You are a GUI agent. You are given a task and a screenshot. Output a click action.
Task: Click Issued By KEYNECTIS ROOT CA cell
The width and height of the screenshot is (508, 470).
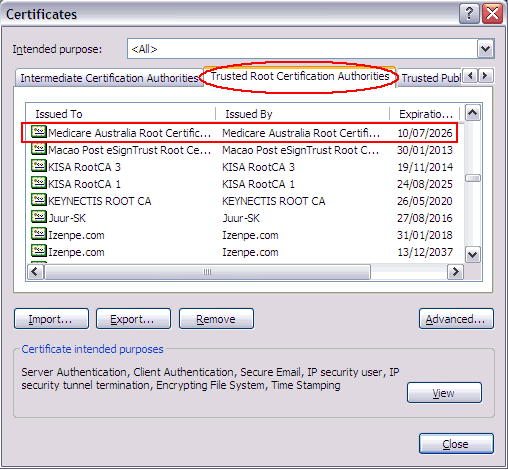pos(274,201)
